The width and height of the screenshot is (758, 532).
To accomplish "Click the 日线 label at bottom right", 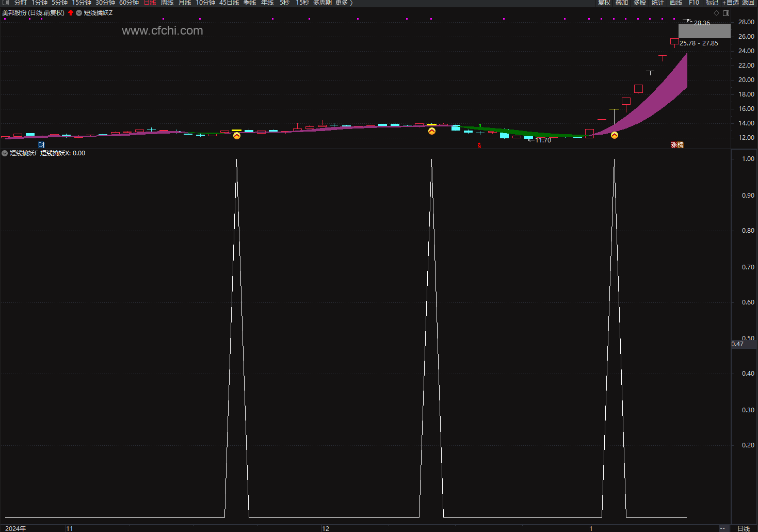I will [x=744, y=528].
